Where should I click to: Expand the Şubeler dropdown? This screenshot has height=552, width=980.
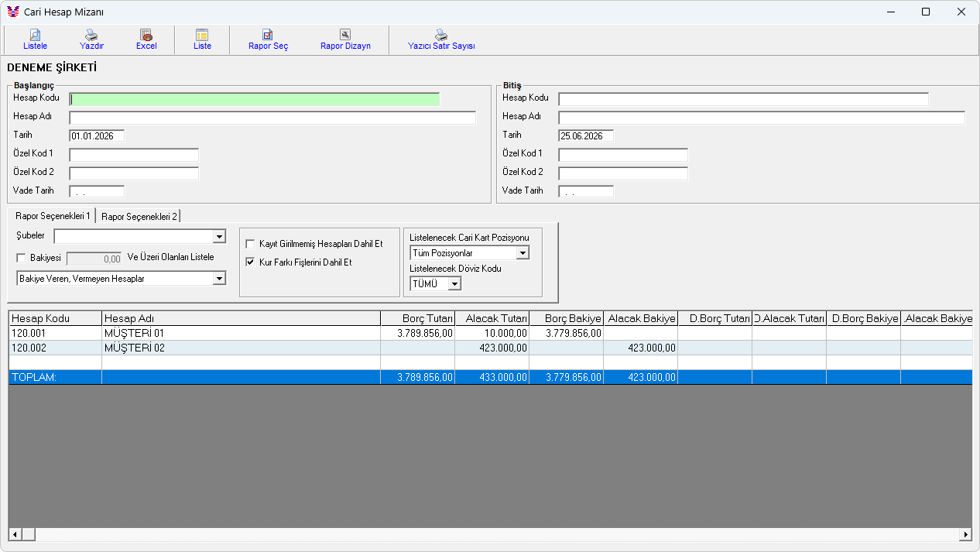click(219, 236)
